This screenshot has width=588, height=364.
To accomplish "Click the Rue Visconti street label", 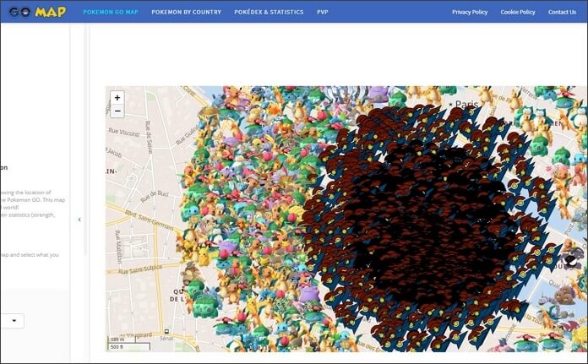I will [x=123, y=133].
